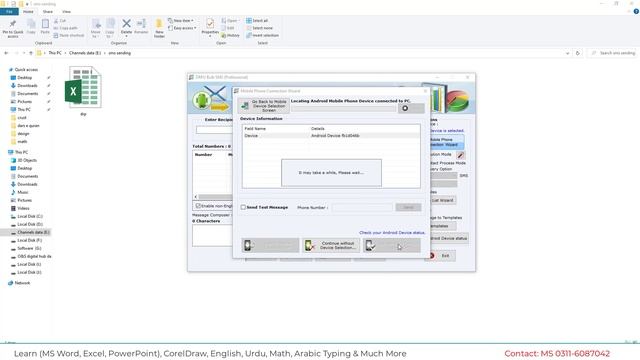Viewport: 640px width, 360px height.
Task: Click Select none in the ribbon
Action: click(x=260, y=28)
